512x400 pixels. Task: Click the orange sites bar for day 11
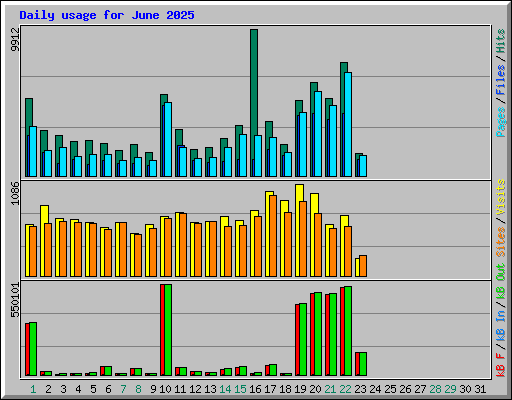click(183, 245)
